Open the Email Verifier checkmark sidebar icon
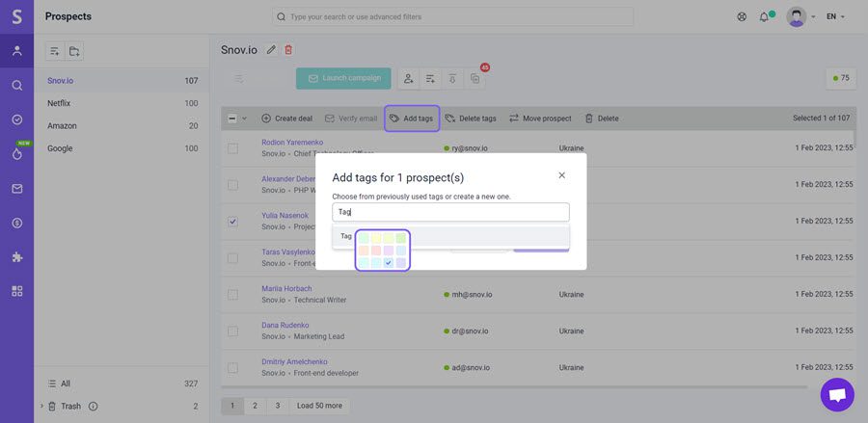Image resolution: width=868 pixels, height=423 pixels. point(17,119)
